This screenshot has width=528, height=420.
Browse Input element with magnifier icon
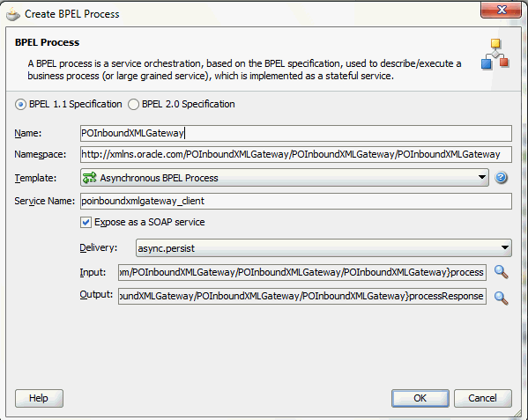[x=501, y=272]
